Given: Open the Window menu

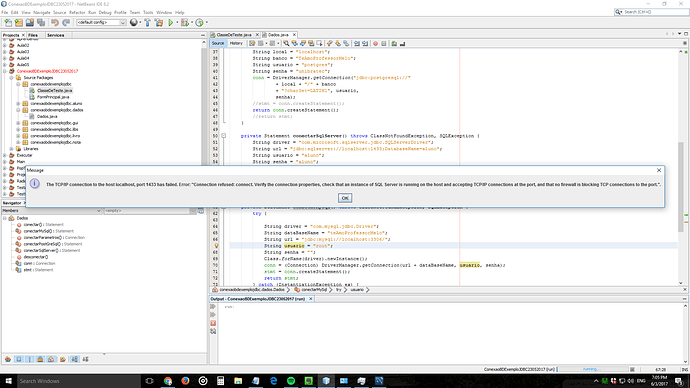Looking at the screenshot, I should [164, 12].
